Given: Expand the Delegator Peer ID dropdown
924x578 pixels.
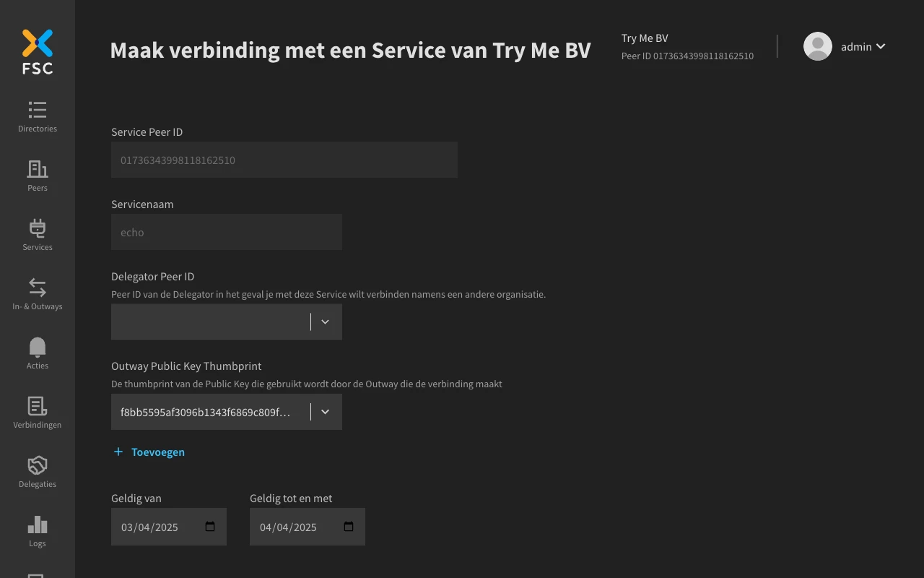Looking at the screenshot, I should click(325, 322).
